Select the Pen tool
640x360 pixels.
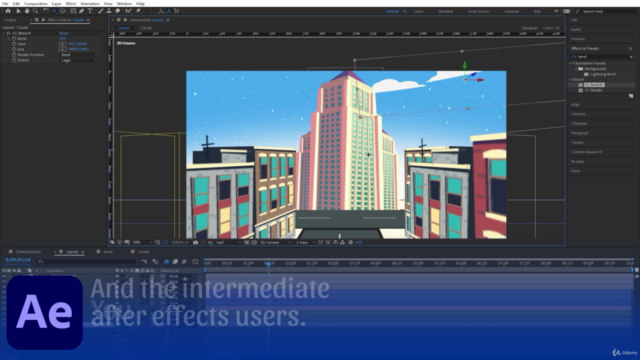point(81,11)
